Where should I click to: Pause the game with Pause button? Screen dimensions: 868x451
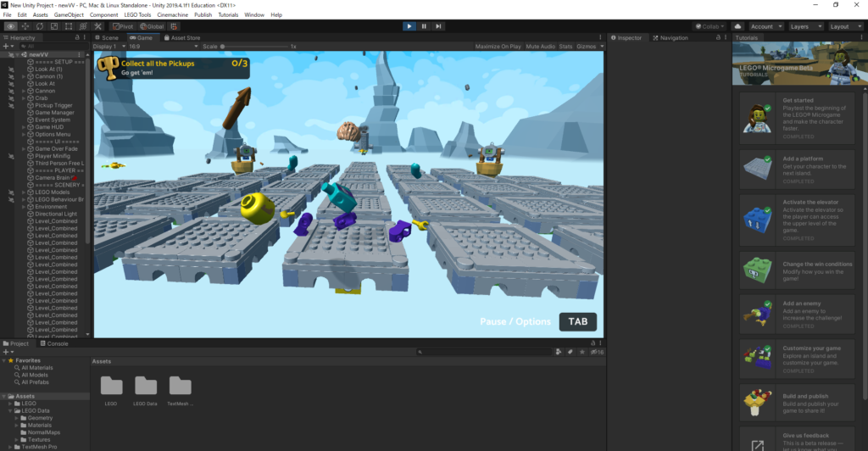point(424,26)
